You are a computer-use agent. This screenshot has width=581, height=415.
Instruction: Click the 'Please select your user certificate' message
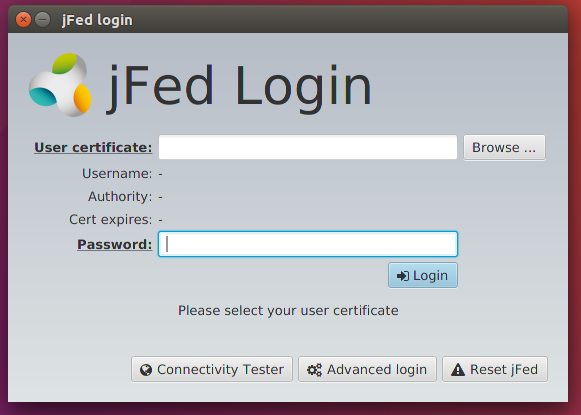click(x=288, y=311)
